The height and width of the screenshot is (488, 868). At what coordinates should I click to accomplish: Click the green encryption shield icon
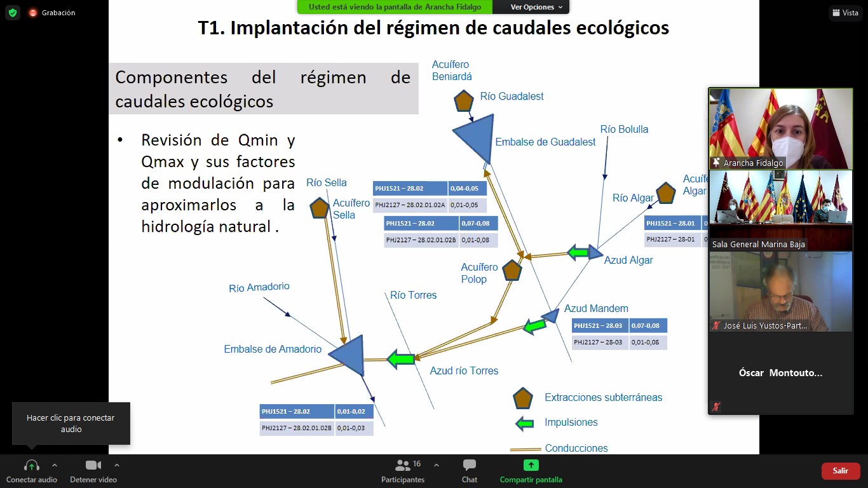click(12, 13)
